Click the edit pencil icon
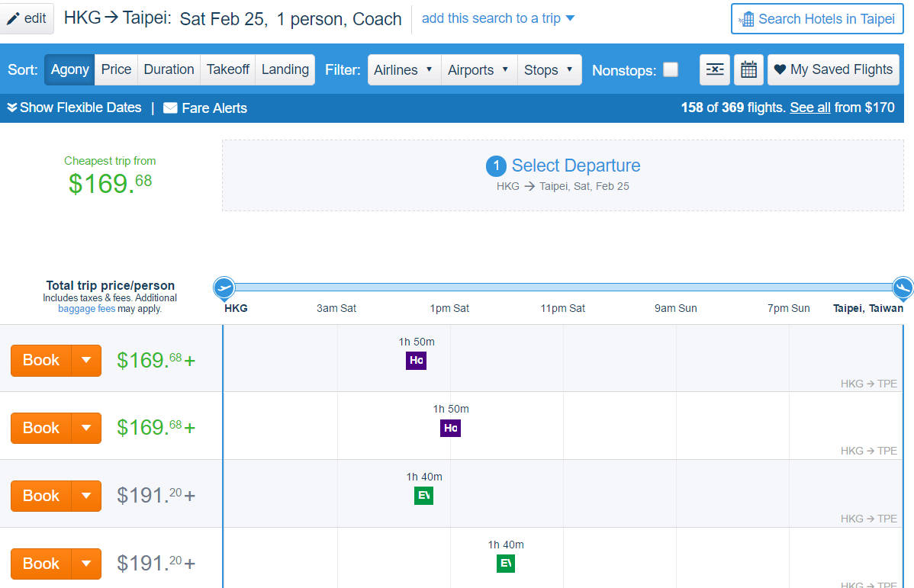The width and height of the screenshot is (914, 588). coord(14,18)
